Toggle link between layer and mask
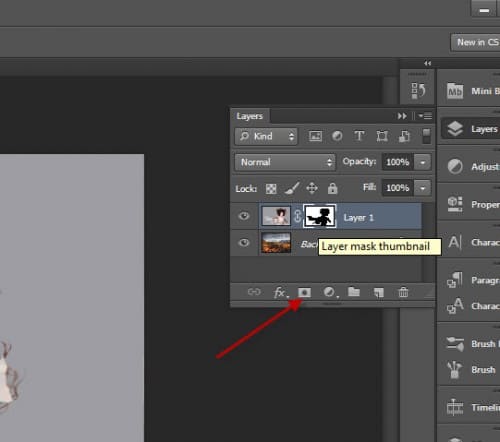This screenshot has width=500, height=442. [297, 216]
